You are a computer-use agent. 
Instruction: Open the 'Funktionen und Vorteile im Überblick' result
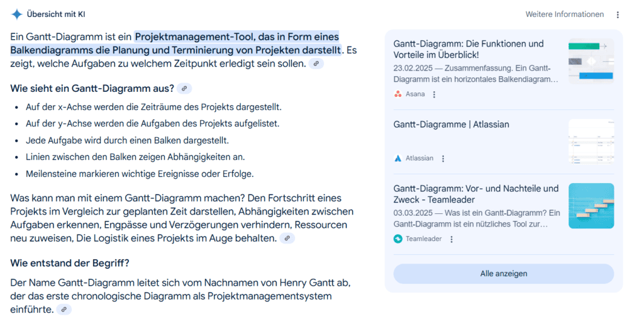469,50
